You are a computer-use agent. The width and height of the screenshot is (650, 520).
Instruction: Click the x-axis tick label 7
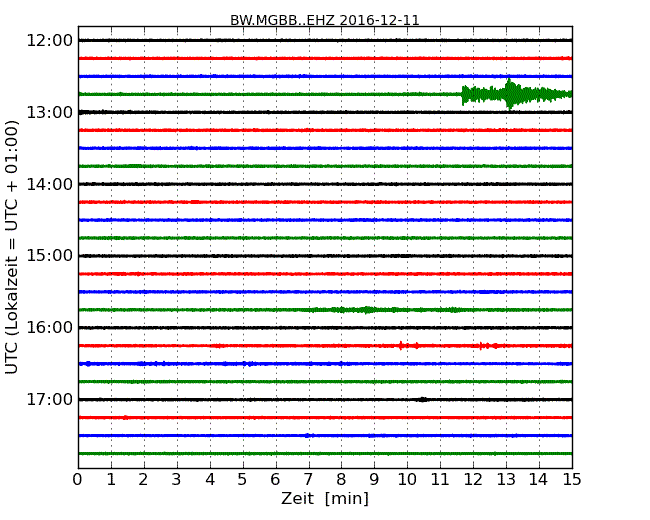[308, 479]
